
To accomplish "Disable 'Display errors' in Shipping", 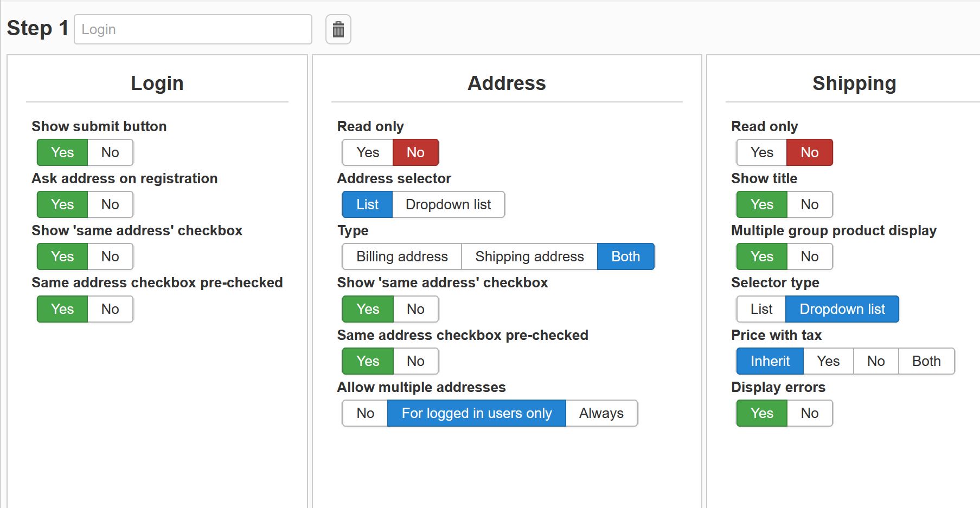I will point(809,413).
